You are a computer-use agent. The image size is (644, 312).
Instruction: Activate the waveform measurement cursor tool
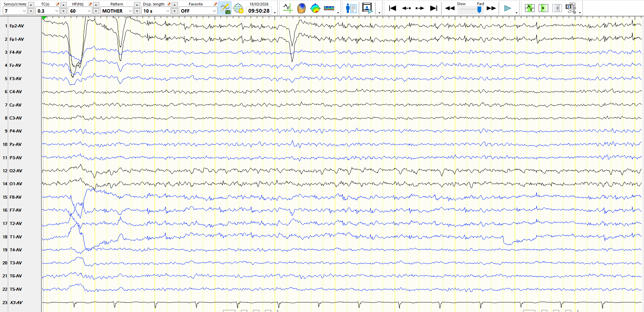click(288, 8)
